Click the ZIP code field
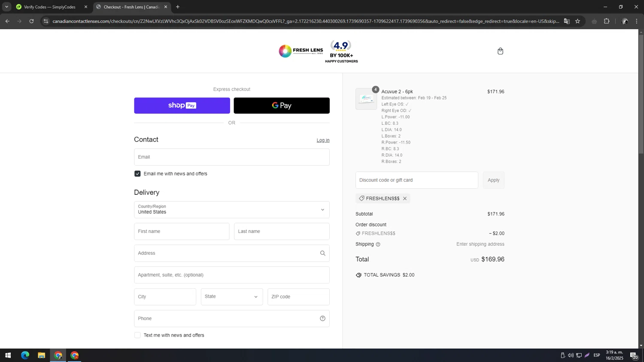 [x=298, y=297]
